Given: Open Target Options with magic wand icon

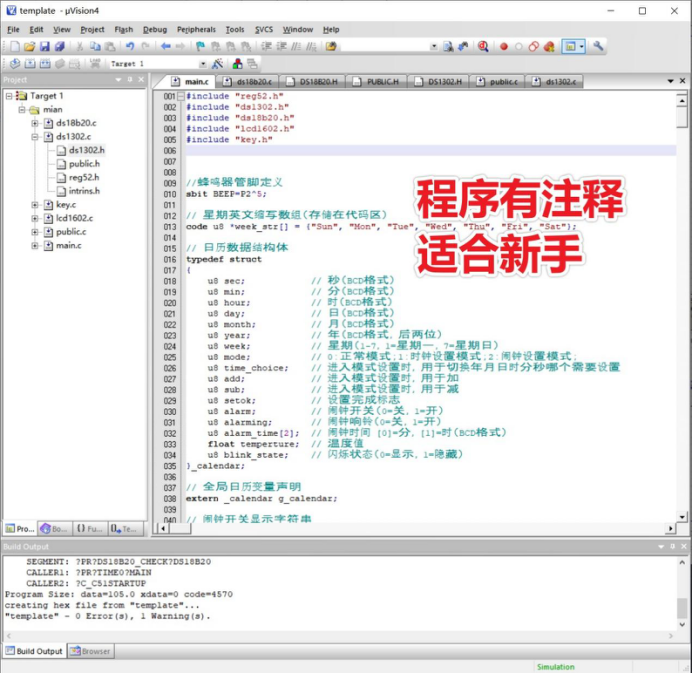Looking at the screenshot, I should [x=217, y=64].
